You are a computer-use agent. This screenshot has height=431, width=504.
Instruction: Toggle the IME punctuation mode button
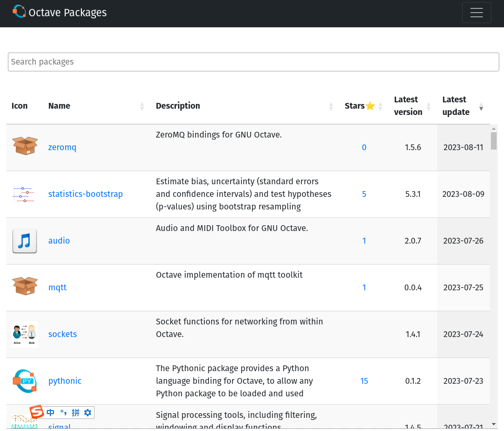pyautogui.click(x=64, y=413)
